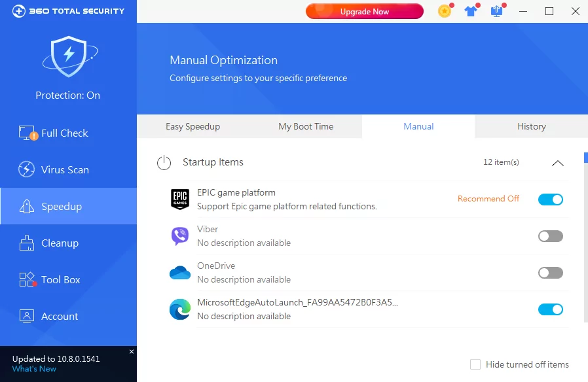This screenshot has width=588, height=382.
Task: Turn off EPIC game platform startup toggle
Action: click(x=551, y=200)
